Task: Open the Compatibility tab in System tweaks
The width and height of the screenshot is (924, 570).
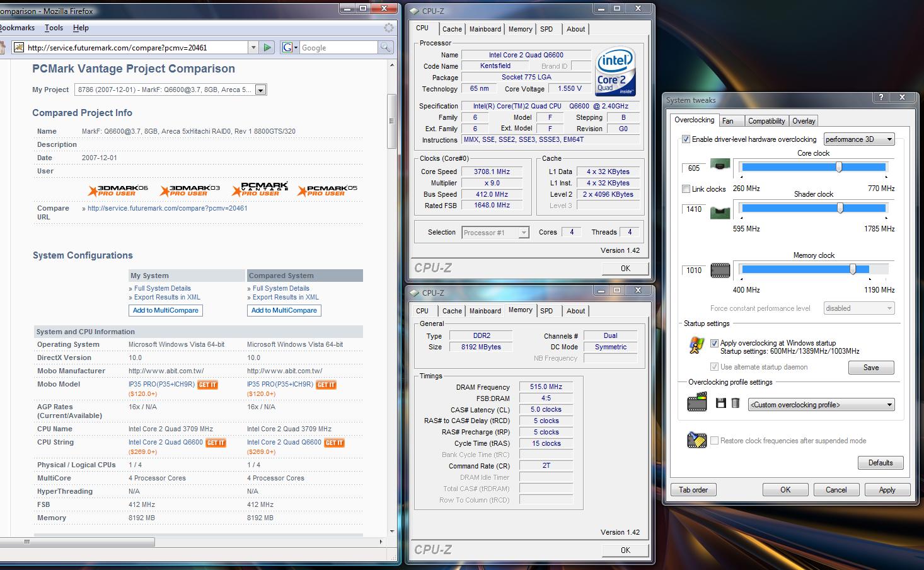Action: tap(766, 121)
